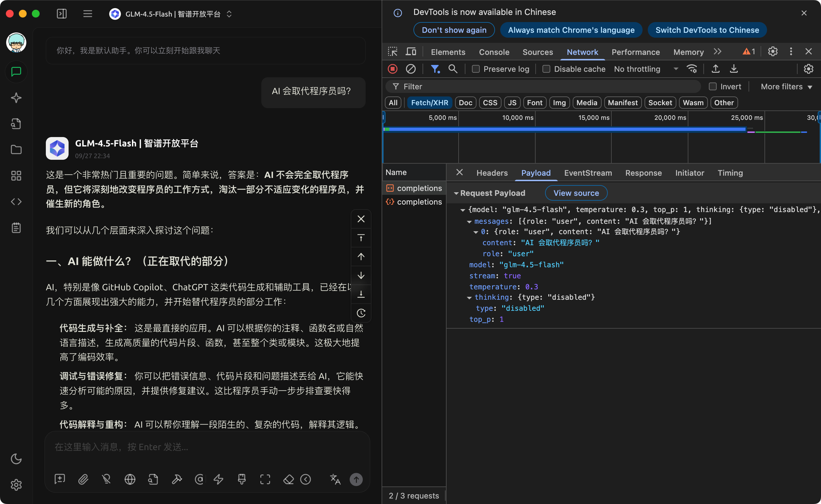Translate input with the translate icon
This screenshot has height=504, width=821.
(335, 479)
